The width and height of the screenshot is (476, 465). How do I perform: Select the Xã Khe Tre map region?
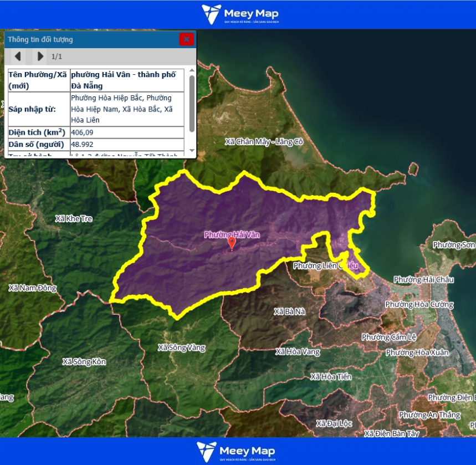coord(74,219)
